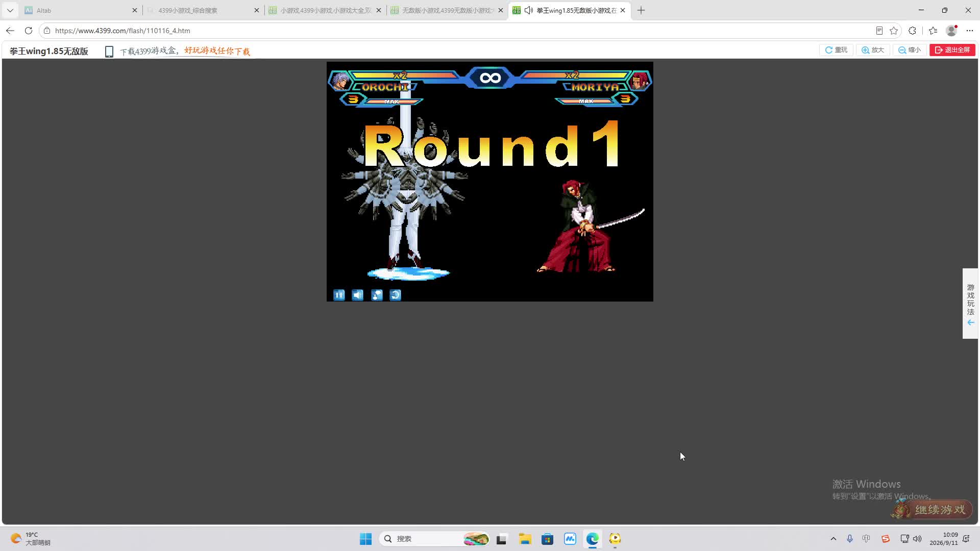Open the notifications do-not-disturb bell
Image resolution: width=980 pixels, height=551 pixels.
[966, 539]
